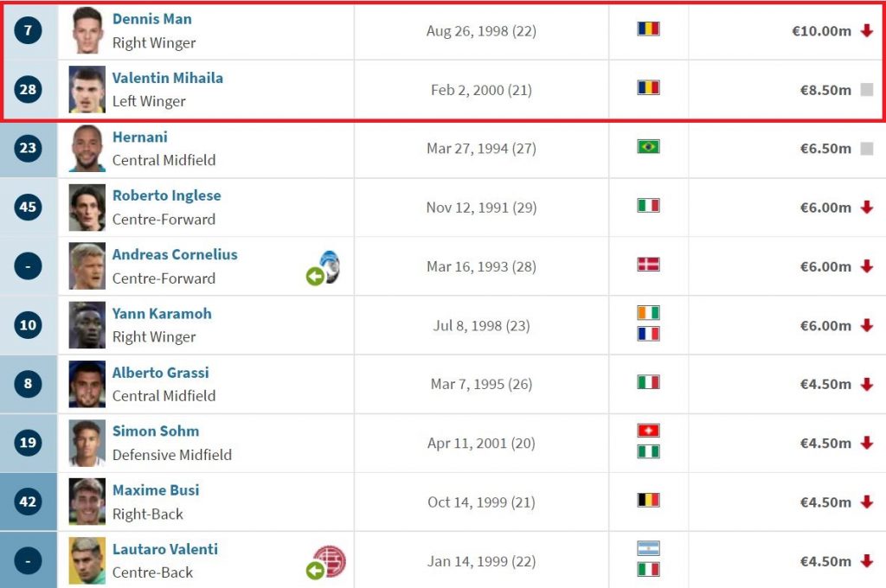Click shirt number 45 badge
Image resolution: width=886 pixels, height=588 pixels.
28,208
